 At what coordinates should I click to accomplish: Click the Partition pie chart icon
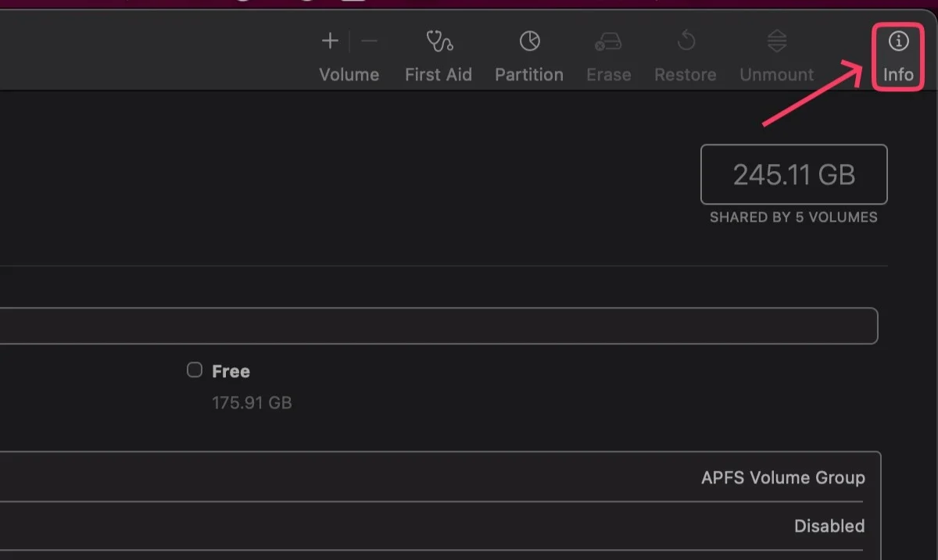point(529,41)
